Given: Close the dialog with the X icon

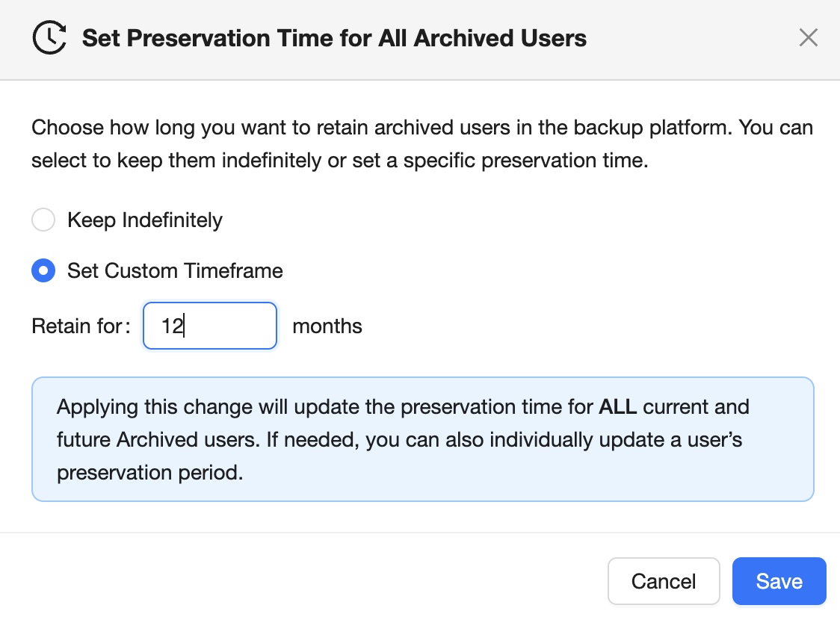Looking at the screenshot, I should (x=808, y=37).
